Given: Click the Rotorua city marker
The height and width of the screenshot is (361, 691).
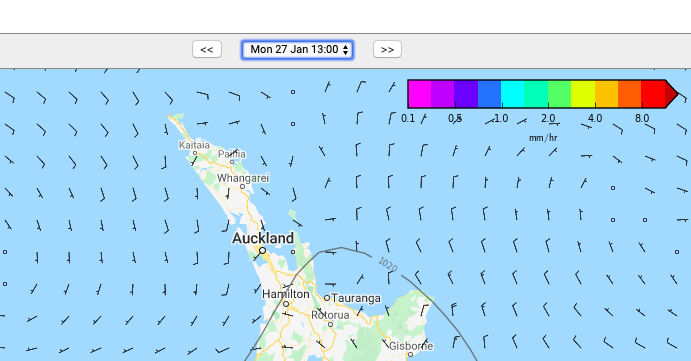Looking at the screenshot, I should 331,324.
